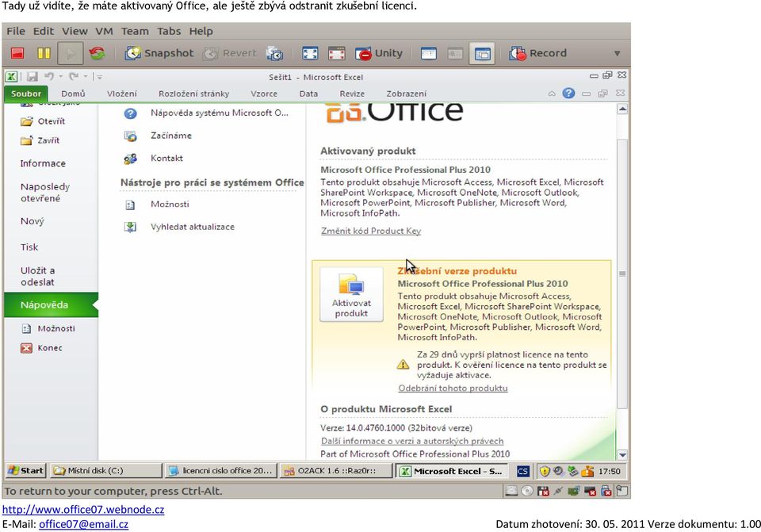The height and width of the screenshot is (532, 761).
Task: Click Možnosti in the left sidebar
Action: [x=48, y=328]
